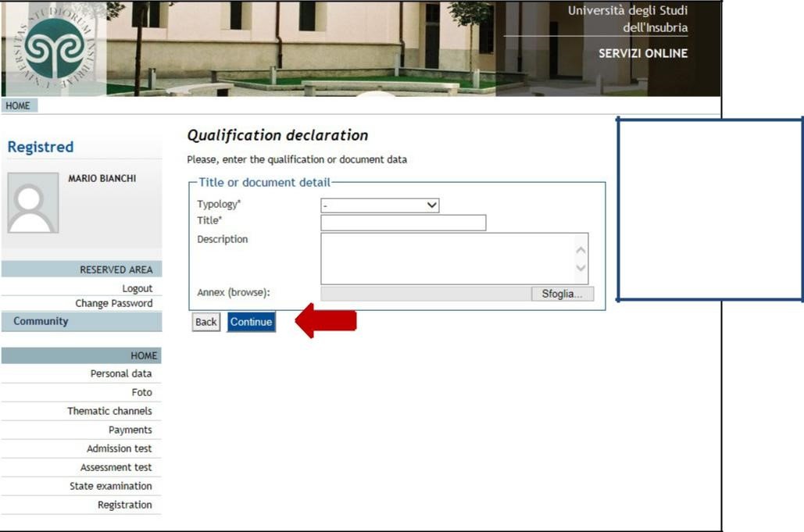Click the Title or document detail legend

(265, 183)
